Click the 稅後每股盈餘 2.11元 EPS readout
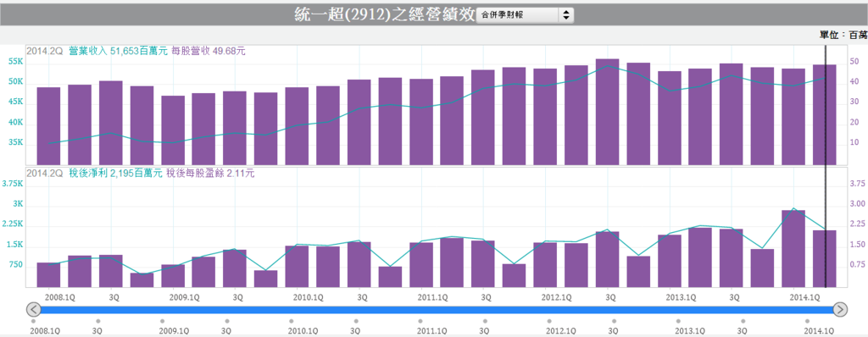Screen dimensions: 868x337 tap(210, 174)
